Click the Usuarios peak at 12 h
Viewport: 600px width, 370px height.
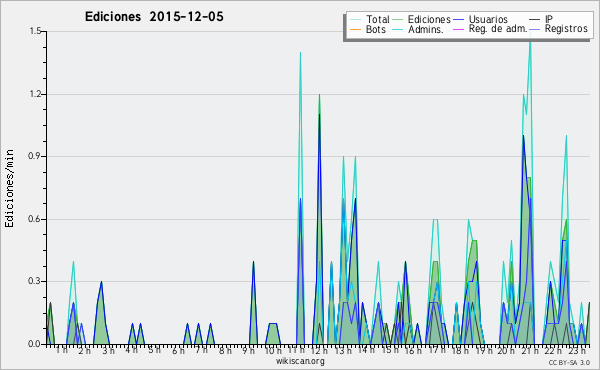(320, 114)
